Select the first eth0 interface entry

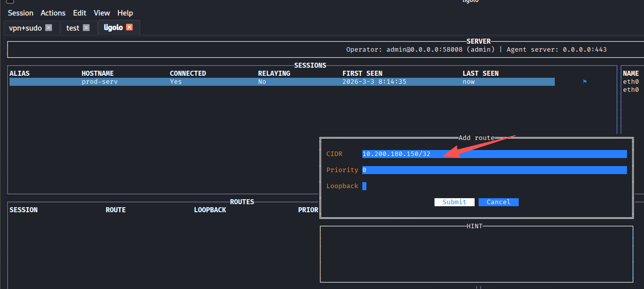(630, 82)
